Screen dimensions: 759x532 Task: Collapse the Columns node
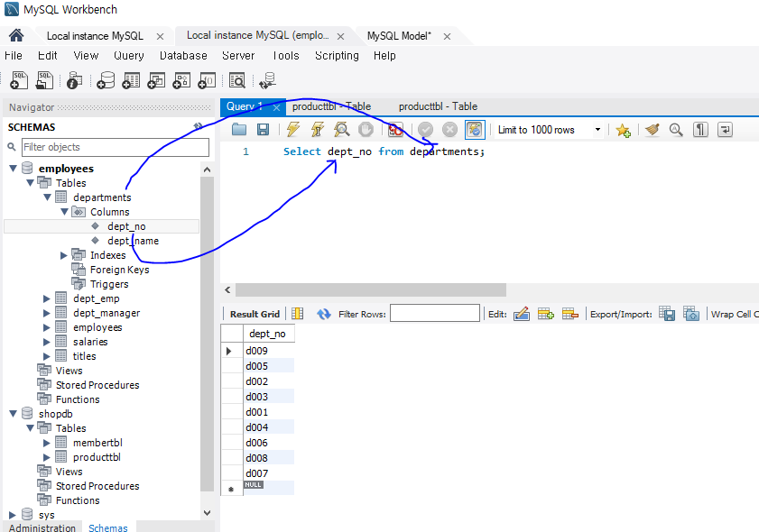coord(64,212)
